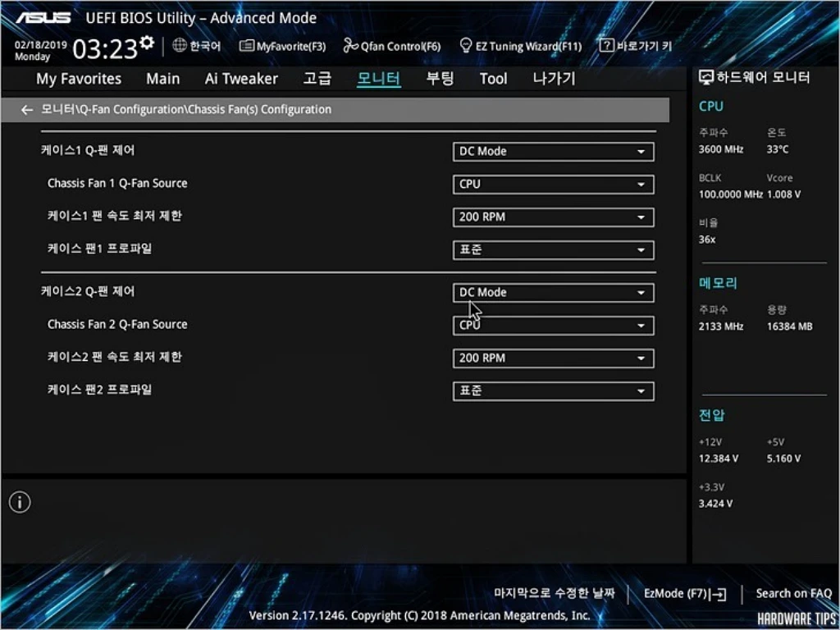Click the ratio value 36x
This screenshot has height=630, width=840.
point(707,240)
